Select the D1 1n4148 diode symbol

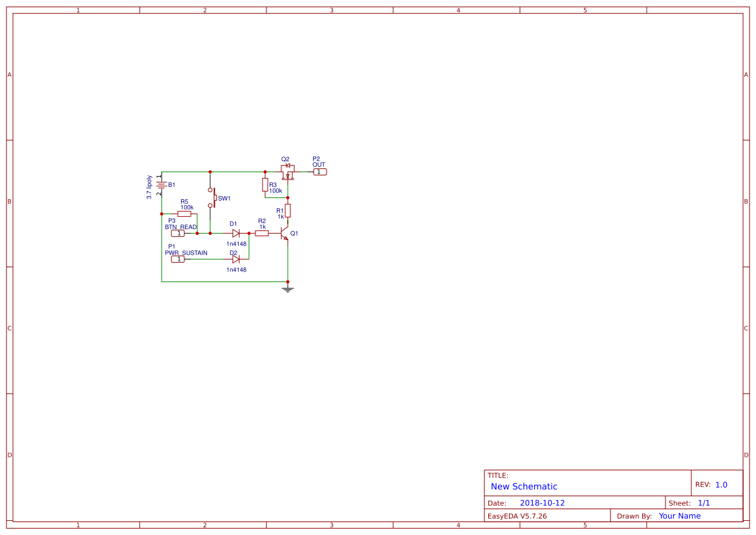pyautogui.click(x=235, y=233)
